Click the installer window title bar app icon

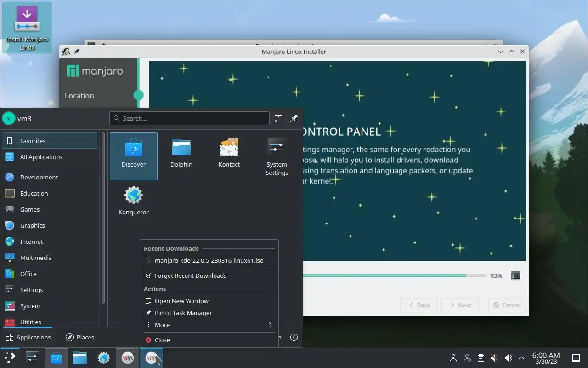[66, 52]
